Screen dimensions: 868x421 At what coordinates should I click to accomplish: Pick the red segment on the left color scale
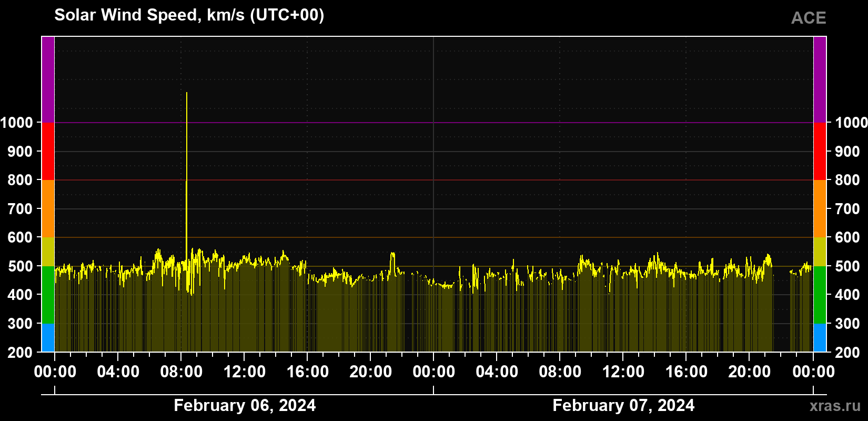(x=48, y=152)
